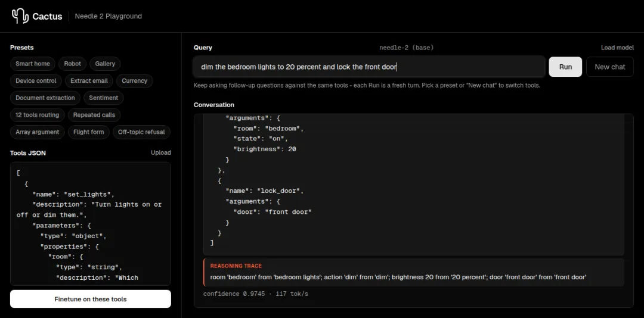Click the Cactus logo icon

pyautogui.click(x=20, y=17)
